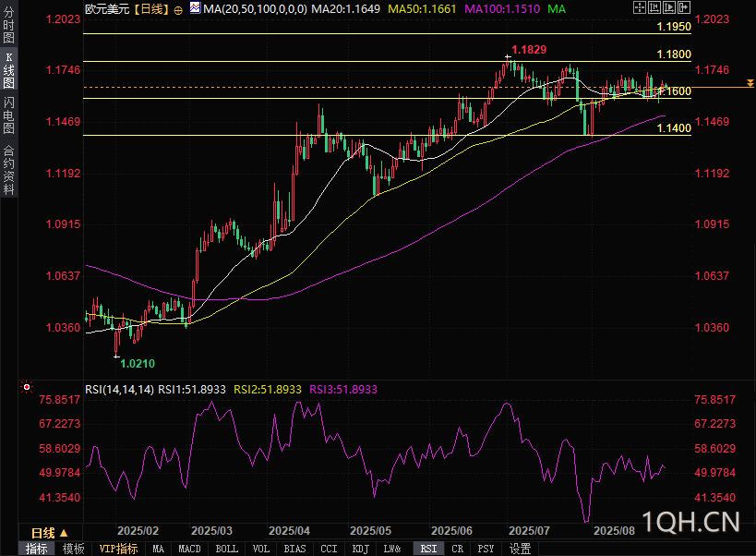Click the 设置 button in bottom bar
Viewport: 756px width, 556px height.
point(520,549)
